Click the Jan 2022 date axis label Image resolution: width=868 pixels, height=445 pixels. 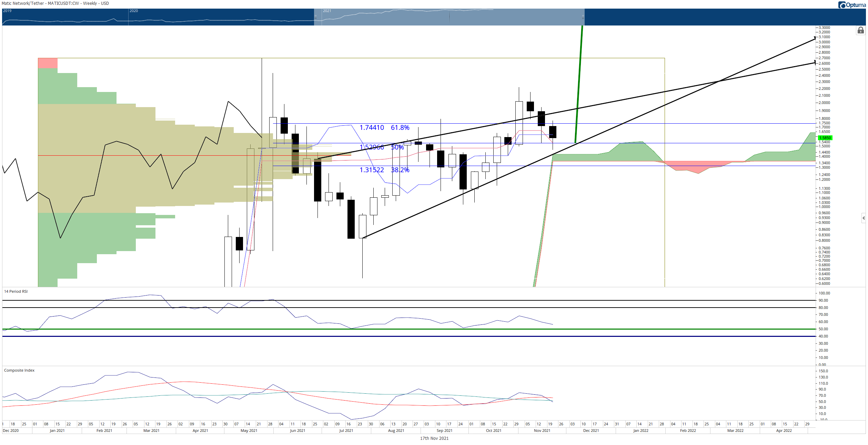(x=641, y=431)
